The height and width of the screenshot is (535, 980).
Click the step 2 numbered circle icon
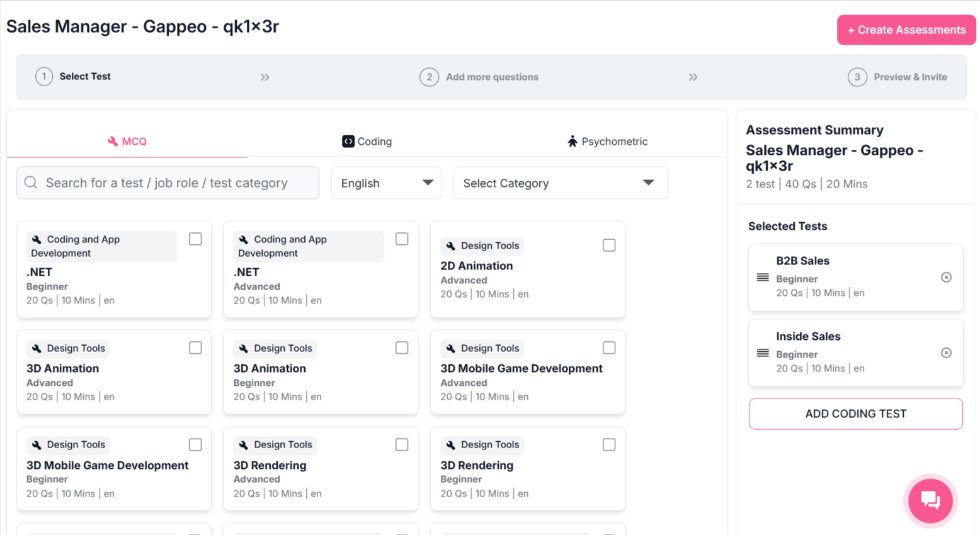pyautogui.click(x=429, y=77)
